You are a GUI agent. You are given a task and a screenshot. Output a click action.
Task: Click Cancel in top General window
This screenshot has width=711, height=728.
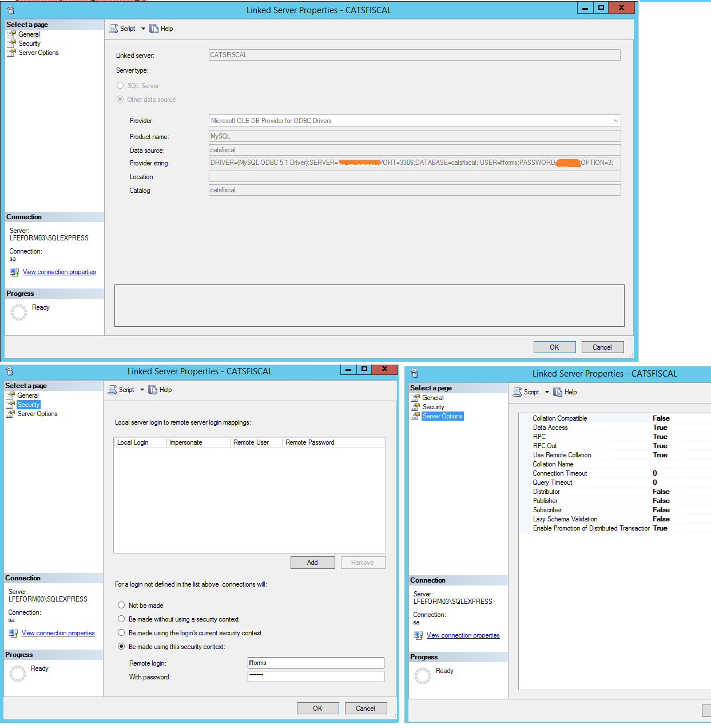(602, 347)
